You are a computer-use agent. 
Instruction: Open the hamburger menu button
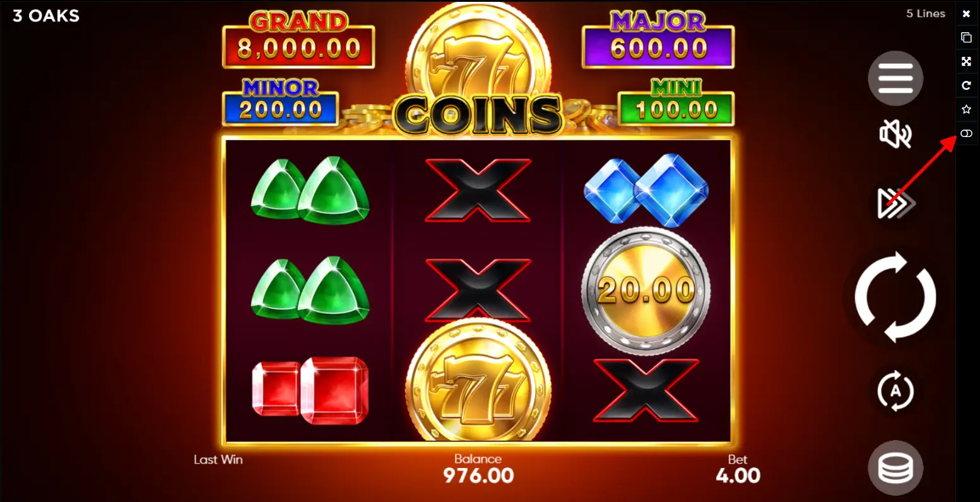pos(895,78)
